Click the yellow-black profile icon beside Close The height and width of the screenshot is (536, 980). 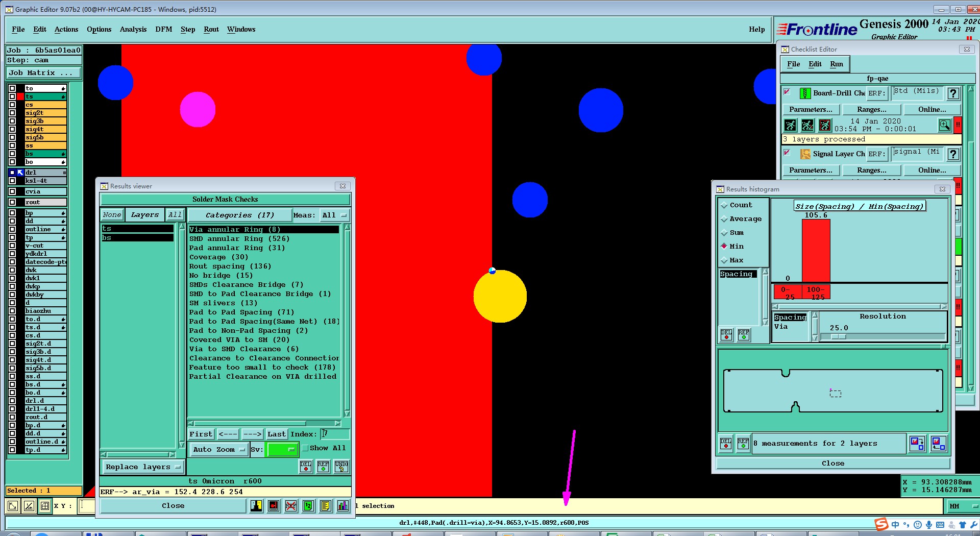[256, 506]
